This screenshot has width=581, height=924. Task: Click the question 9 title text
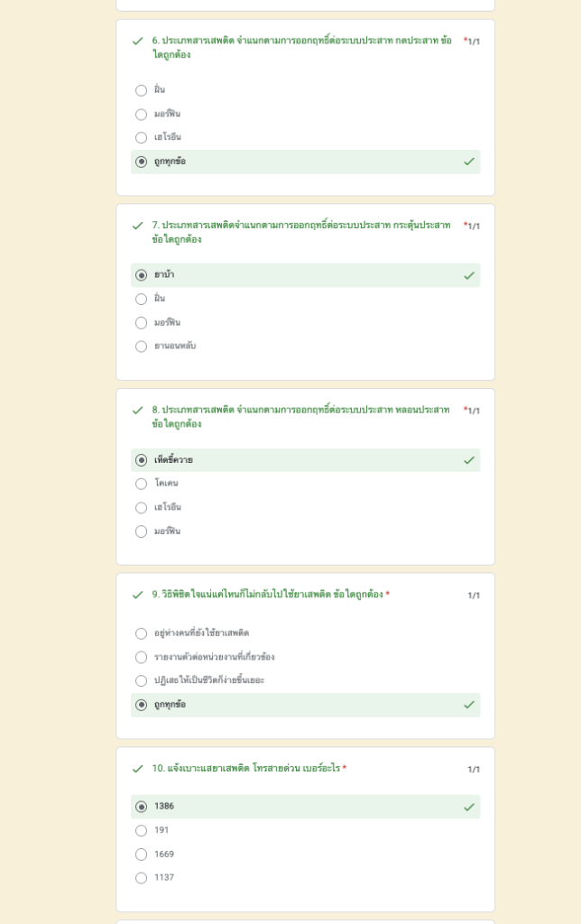coord(268,595)
